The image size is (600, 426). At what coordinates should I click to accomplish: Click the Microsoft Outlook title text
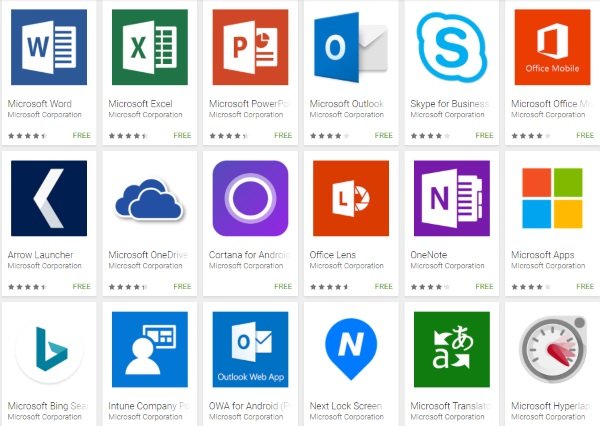(347, 104)
